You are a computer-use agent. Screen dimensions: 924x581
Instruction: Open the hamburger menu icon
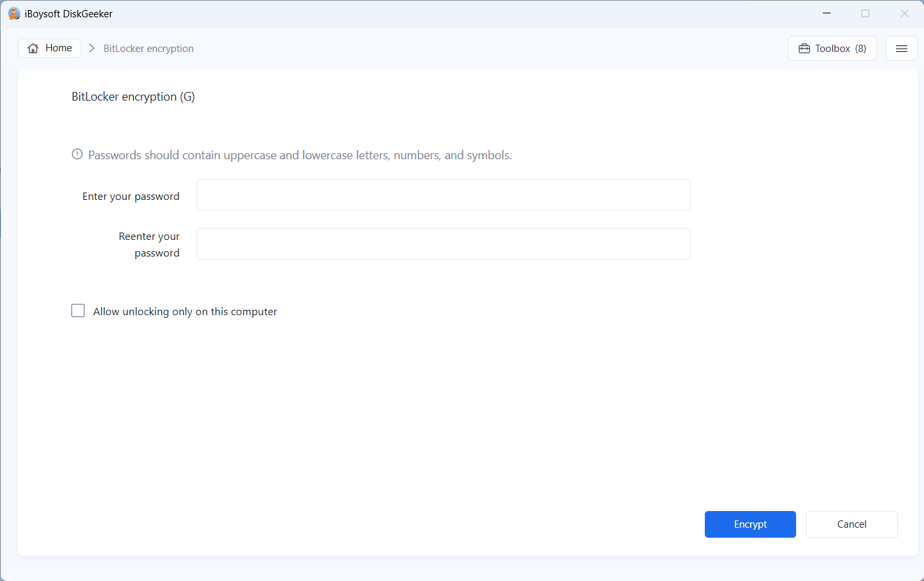901,49
